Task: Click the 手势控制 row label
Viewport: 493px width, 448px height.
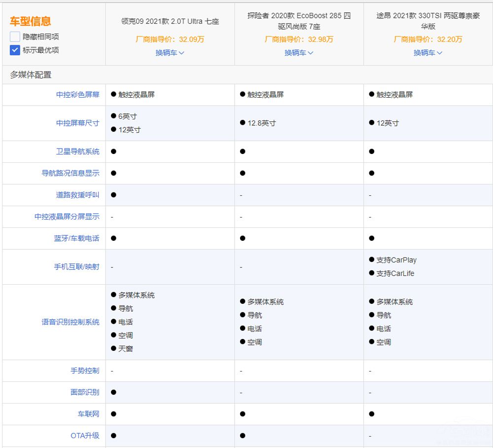Action: pyautogui.click(x=85, y=371)
